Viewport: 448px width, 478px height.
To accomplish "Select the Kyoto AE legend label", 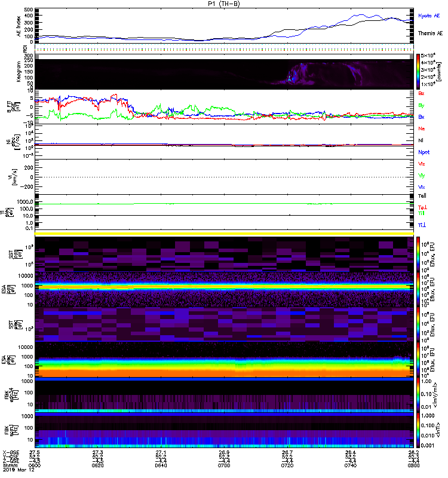I will pos(429,16).
